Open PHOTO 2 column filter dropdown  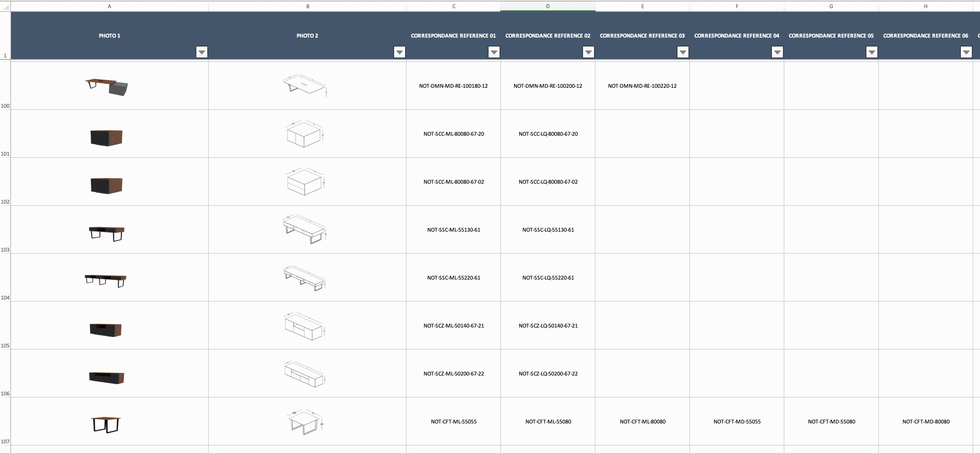tap(400, 52)
